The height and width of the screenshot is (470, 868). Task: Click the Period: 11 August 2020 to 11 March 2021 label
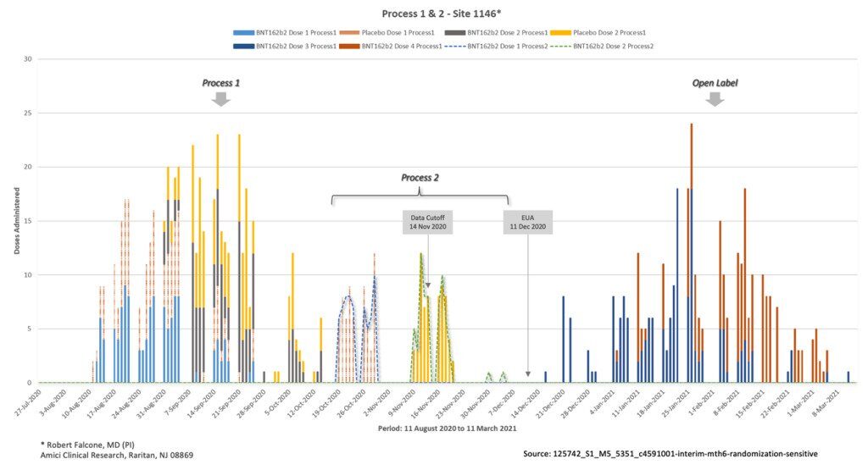(x=448, y=429)
